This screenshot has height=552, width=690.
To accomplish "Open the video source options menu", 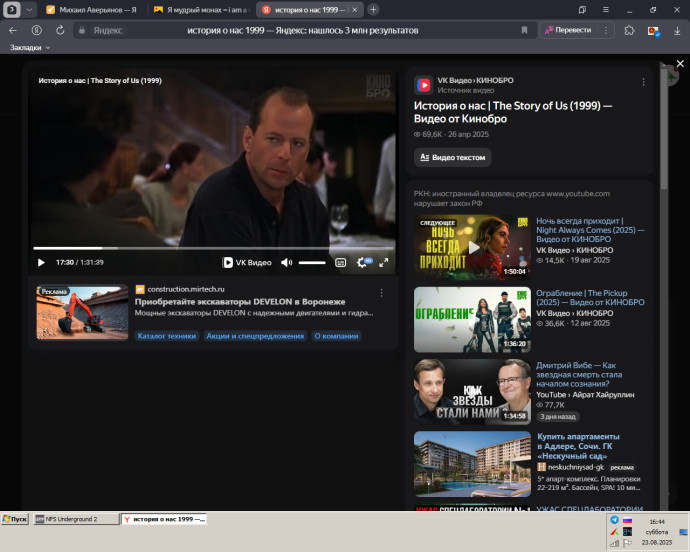I will (x=643, y=82).
